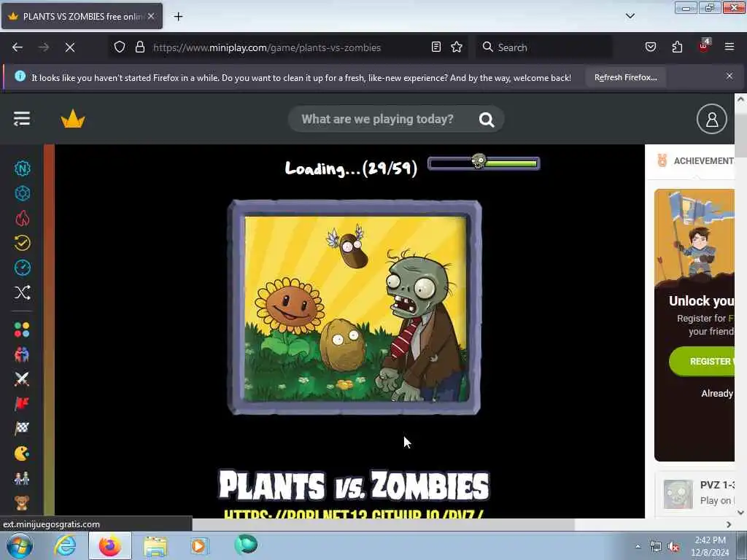The image size is (747, 560).
Task: Click the yellow recently played clock icon
Action: (23, 243)
